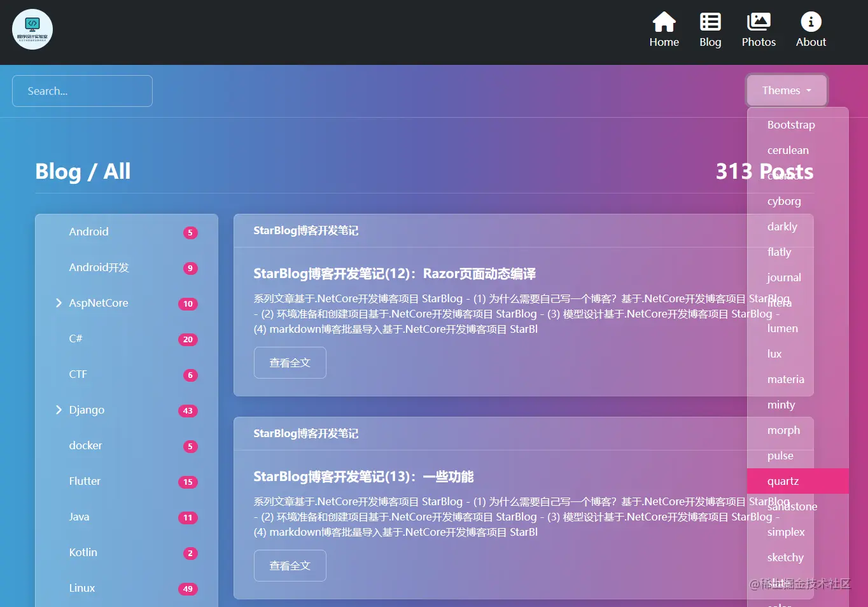Click the Blog / All heading
The width and height of the screenshot is (868, 607).
click(x=83, y=171)
